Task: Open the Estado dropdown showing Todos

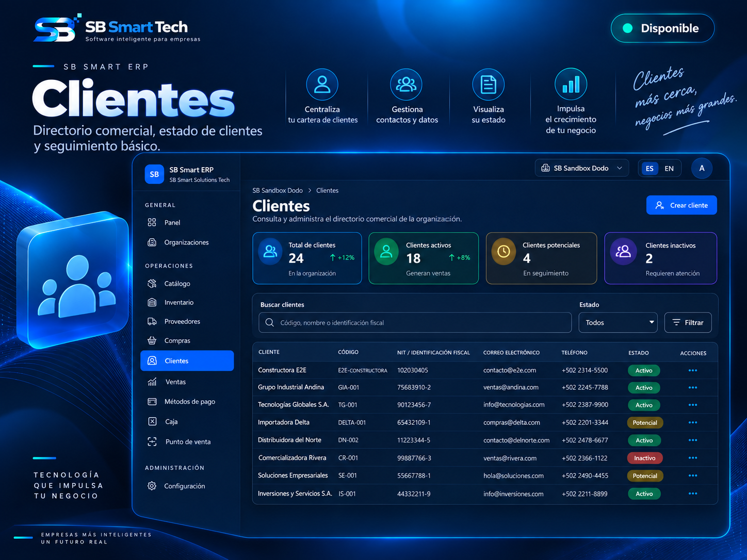Action: 618,322
